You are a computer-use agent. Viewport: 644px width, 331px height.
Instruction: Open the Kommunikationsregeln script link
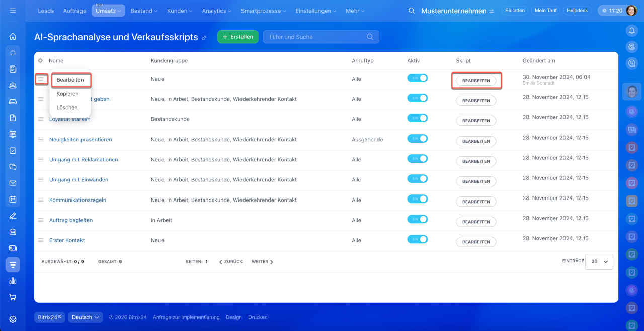[77, 200]
